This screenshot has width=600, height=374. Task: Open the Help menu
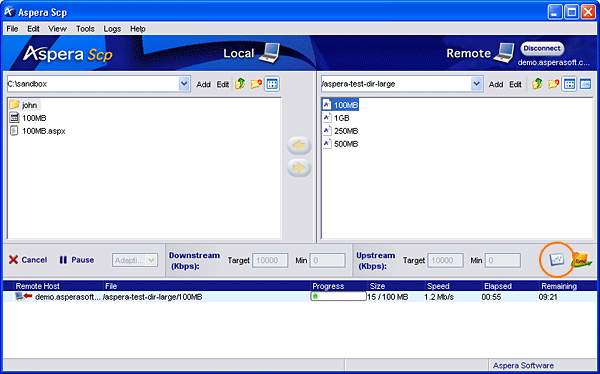click(138, 29)
